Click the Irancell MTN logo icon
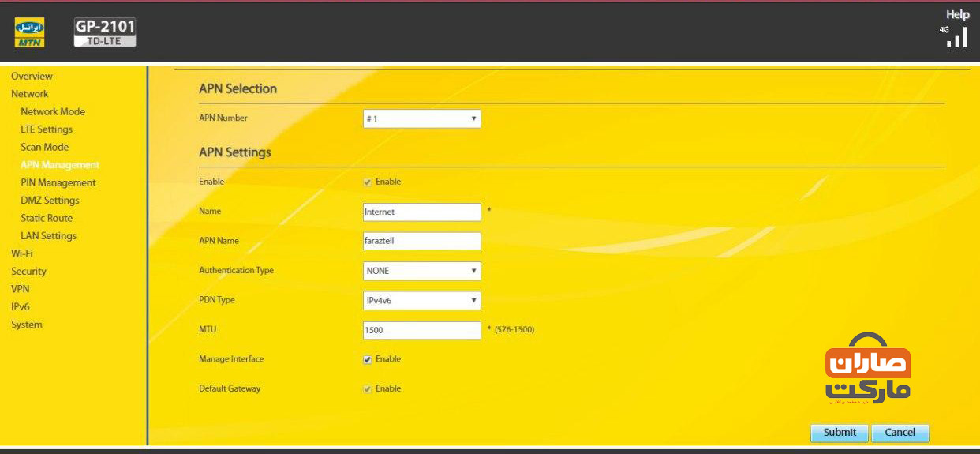 coord(30,33)
